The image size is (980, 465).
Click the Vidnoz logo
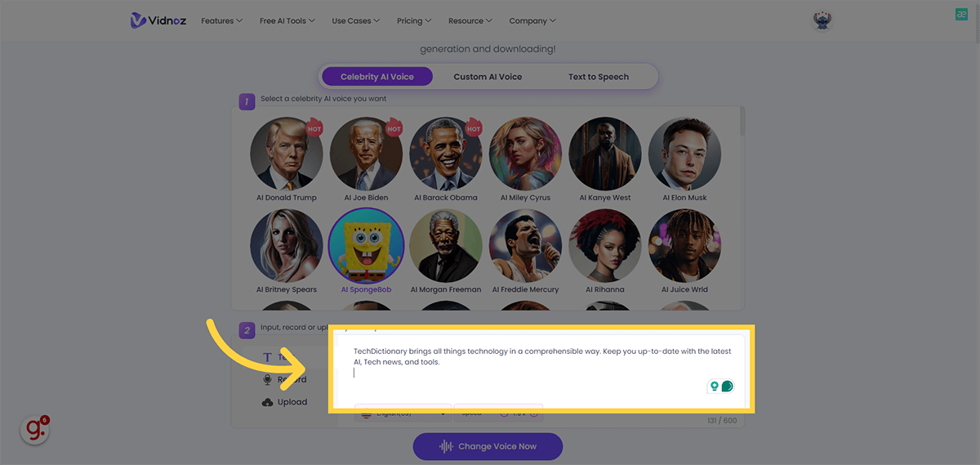point(158,20)
